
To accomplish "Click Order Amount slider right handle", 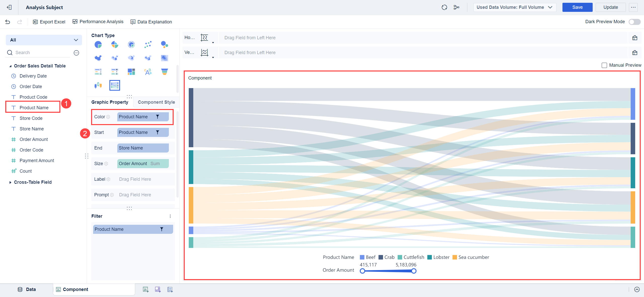I will [x=414, y=271].
